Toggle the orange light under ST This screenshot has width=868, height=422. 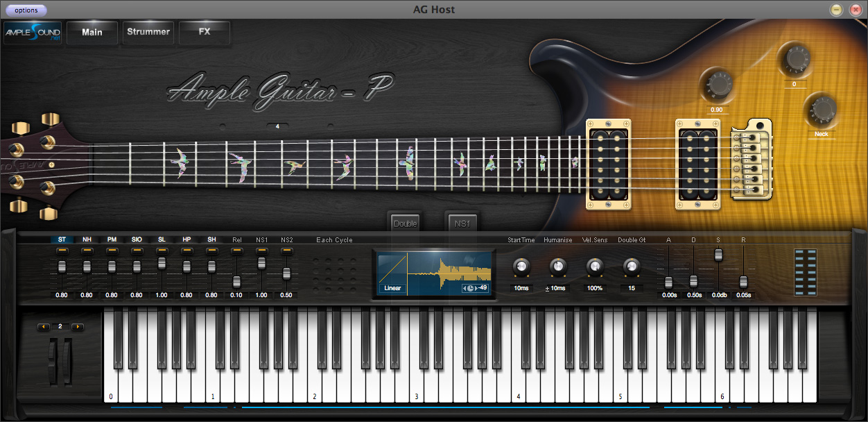click(x=62, y=250)
